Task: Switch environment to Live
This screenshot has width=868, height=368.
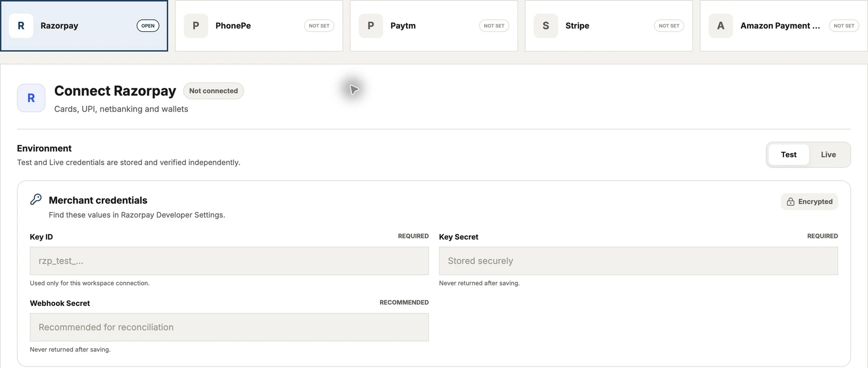Action: (828, 155)
